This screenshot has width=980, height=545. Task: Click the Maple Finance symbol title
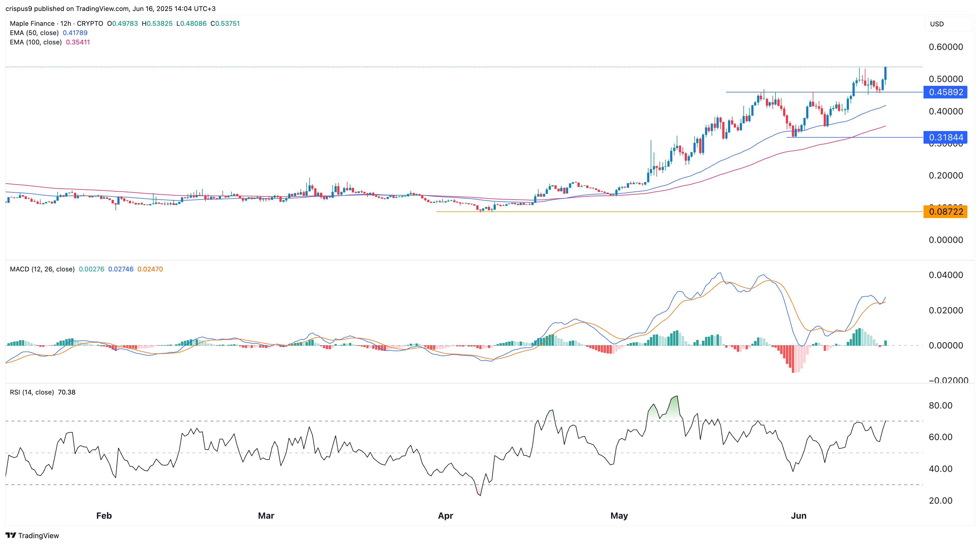click(x=32, y=24)
